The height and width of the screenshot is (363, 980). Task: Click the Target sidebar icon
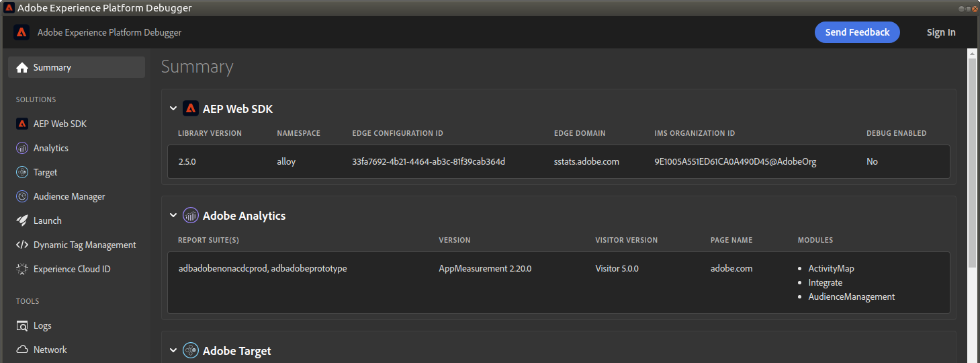pos(22,172)
